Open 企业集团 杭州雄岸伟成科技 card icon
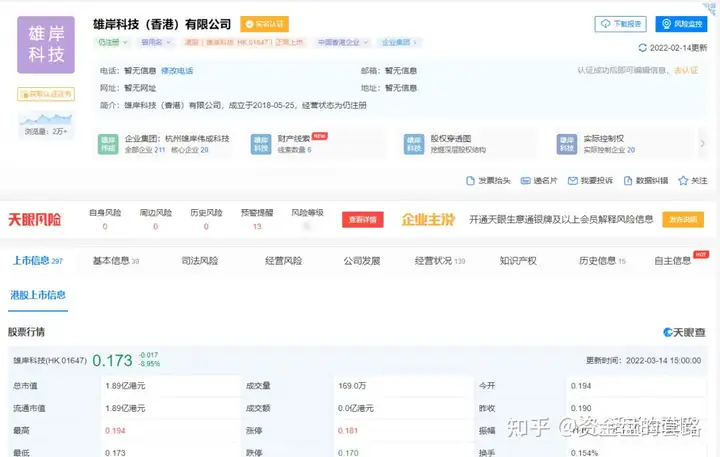Screen dimensions: 720x457 click(x=108, y=144)
